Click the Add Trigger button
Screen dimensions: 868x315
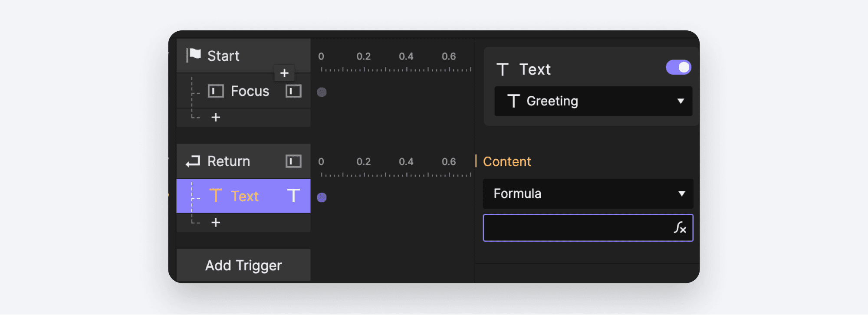(243, 265)
